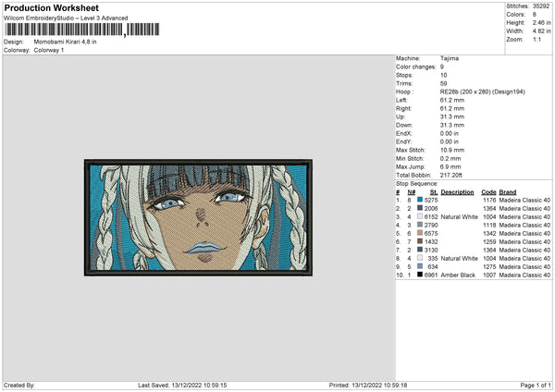Select the grey swatch for stop 4
This screenshot has height=392, width=555.
tap(420, 225)
